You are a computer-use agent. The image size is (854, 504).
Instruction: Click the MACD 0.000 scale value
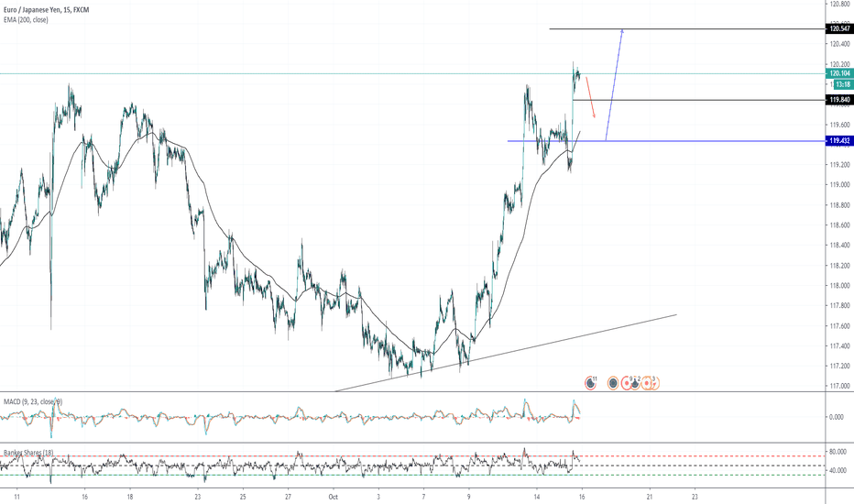pyautogui.click(x=836, y=417)
